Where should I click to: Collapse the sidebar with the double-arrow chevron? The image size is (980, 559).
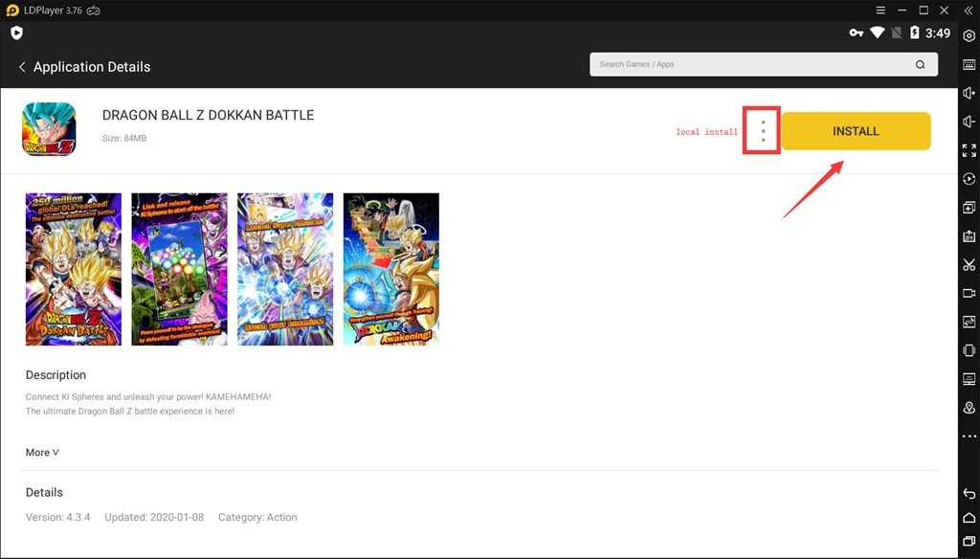[968, 10]
